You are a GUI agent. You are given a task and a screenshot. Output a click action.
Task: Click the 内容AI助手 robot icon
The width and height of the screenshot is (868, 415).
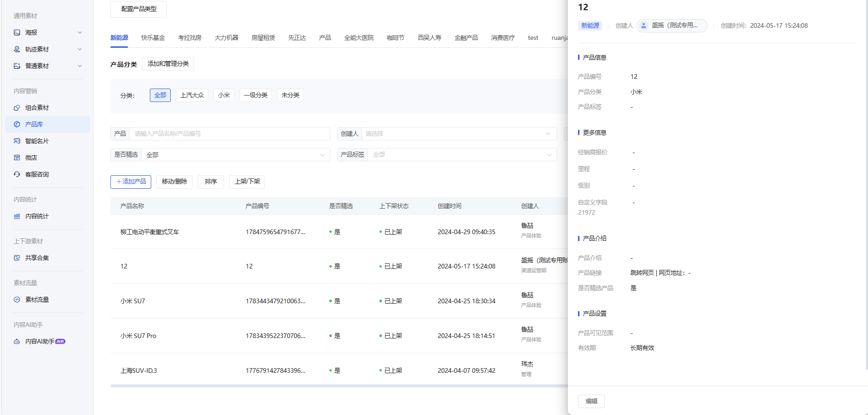click(17, 341)
